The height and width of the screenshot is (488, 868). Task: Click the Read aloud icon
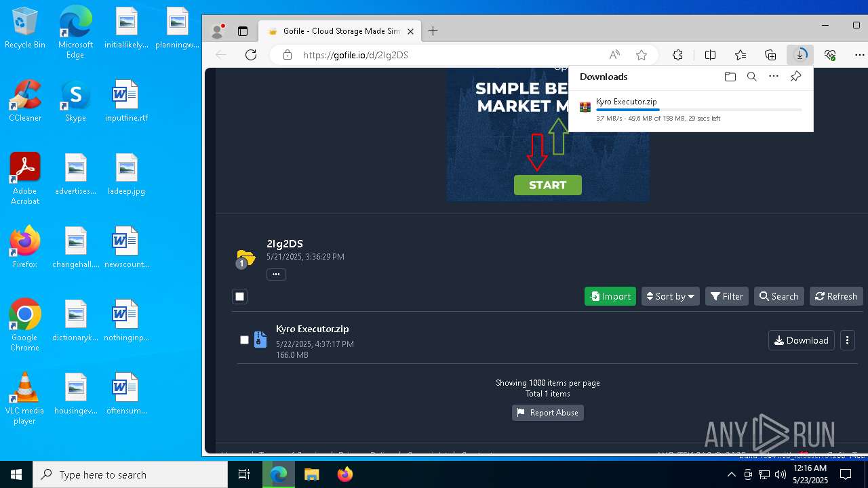coord(614,55)
